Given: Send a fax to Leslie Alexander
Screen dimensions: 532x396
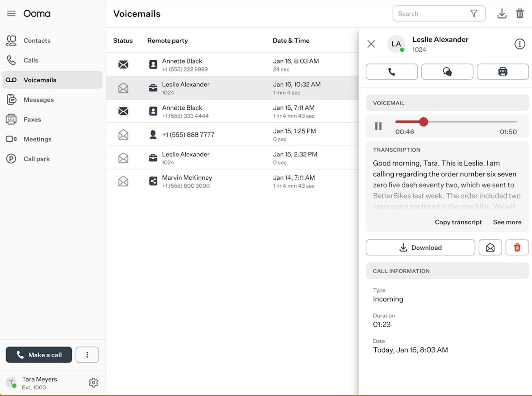Looking at the screenshot, I should 502,72.
